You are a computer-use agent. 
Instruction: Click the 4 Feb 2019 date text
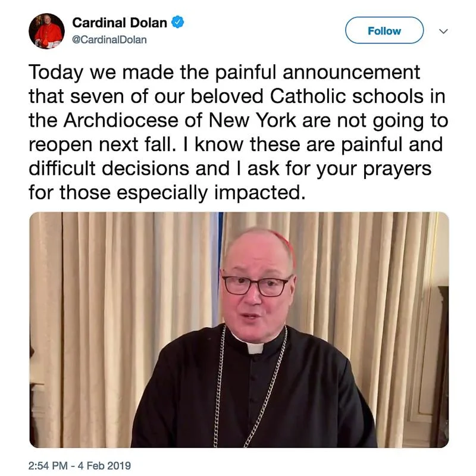pos(104,466)
